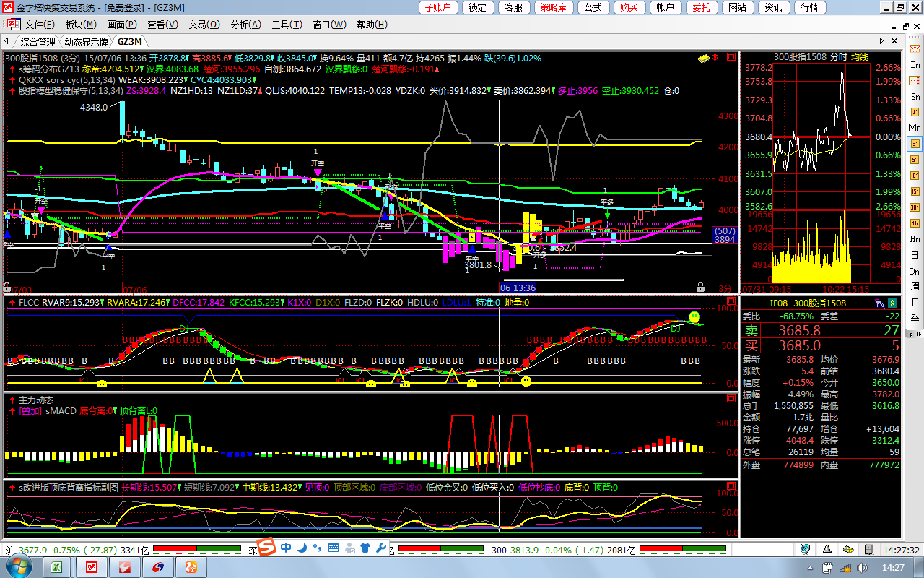The height and width of the screenshot is (578, 924).
Task: Click the red square maximize icon on main chart
Action: click(732, 56)
